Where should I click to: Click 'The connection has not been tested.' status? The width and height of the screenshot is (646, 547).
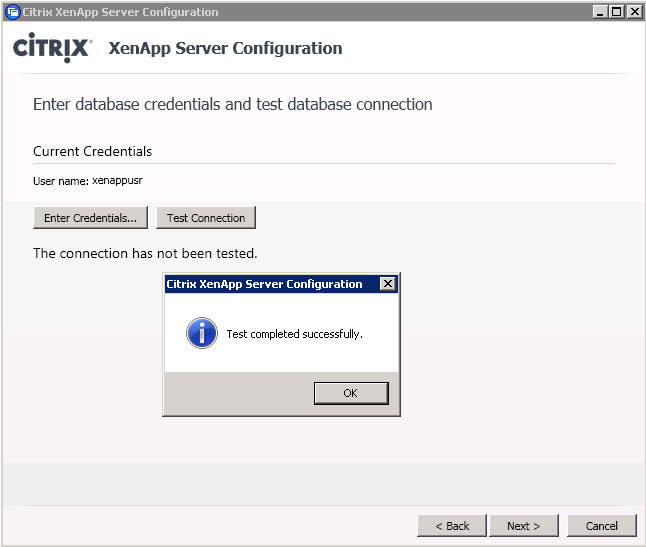tap(145, 253)
